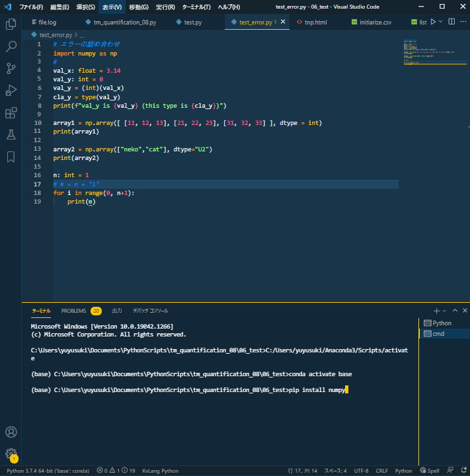The width and height of the screenshot is (470, 476).
Task: Switch to the tnp.html tab
Action: 316,22
